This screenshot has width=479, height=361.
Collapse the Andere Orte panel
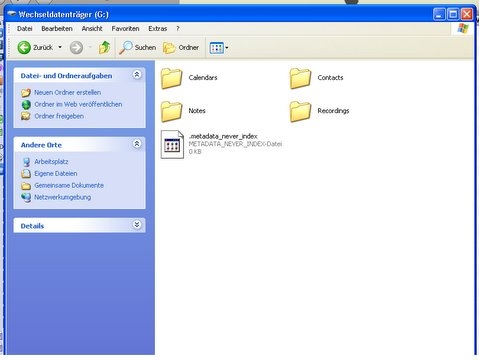(137, 144)
